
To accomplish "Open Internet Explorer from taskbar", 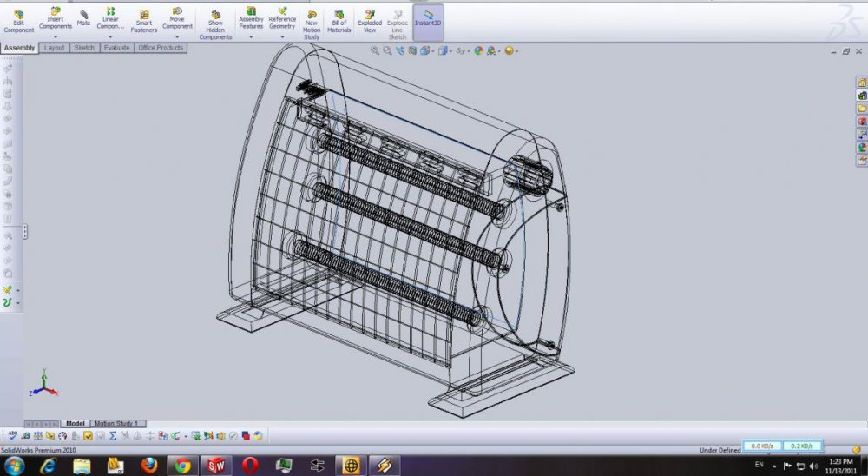I will click(48, 466).
